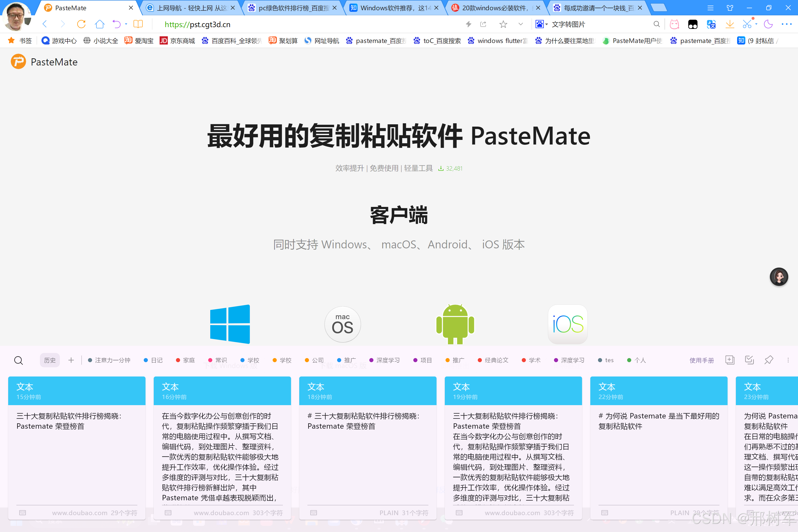Enable dark mode with the moon icon
The width and height of the screenshot is (798, 532).
tap(768, 24)
